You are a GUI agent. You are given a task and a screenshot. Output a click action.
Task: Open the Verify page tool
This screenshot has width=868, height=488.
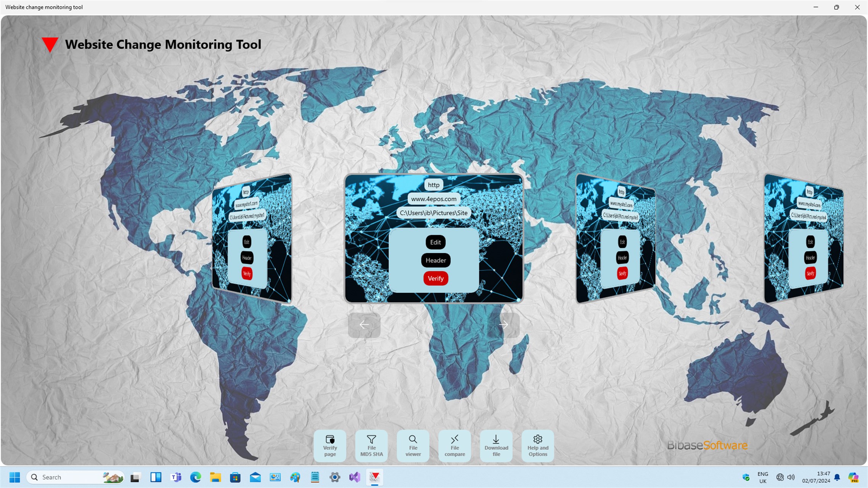330,446
